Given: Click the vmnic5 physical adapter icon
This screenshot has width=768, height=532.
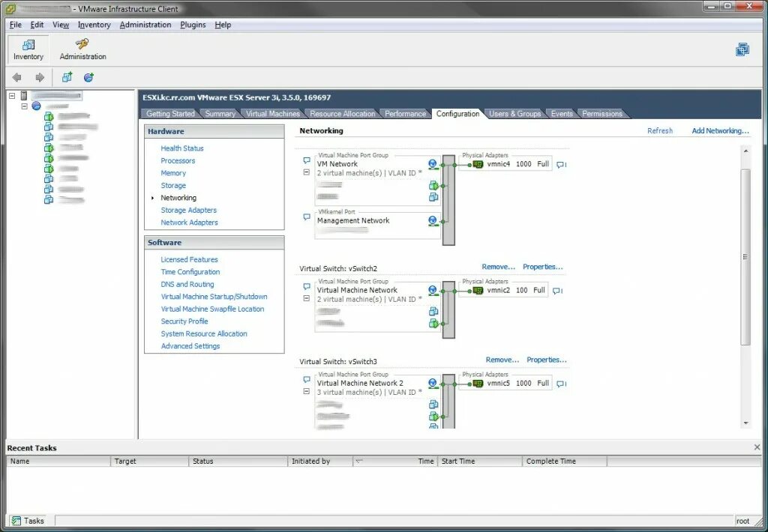Looking at the screenshot, I should click(478, 384).
